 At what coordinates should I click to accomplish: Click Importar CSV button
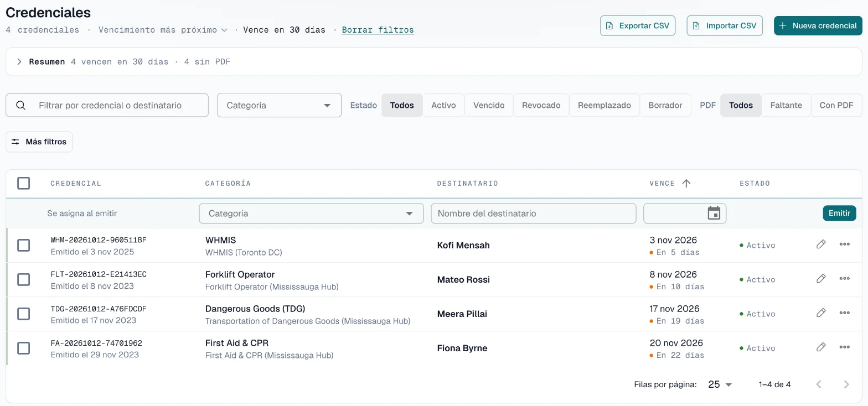pos(725,25)
